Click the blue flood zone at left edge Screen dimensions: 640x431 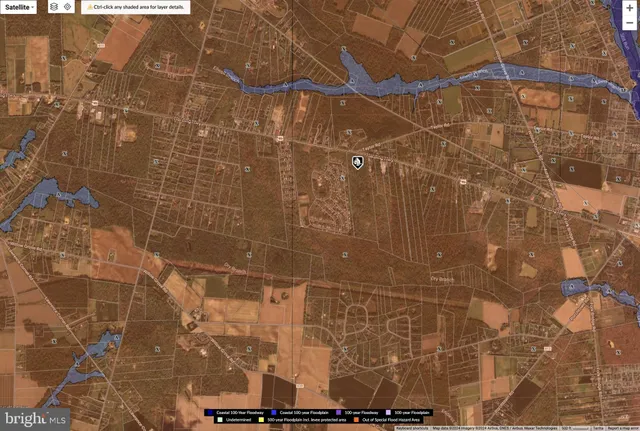click(45, 193)
